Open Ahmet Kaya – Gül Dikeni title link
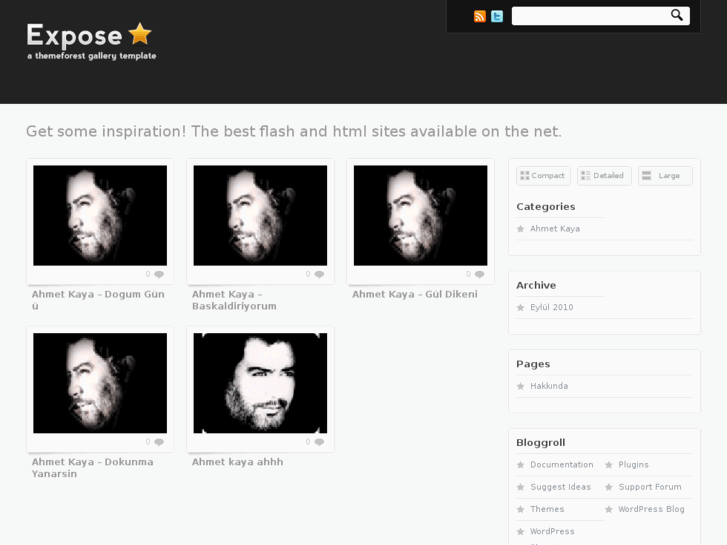Screen dimensions: 727x545 point(415,295)
